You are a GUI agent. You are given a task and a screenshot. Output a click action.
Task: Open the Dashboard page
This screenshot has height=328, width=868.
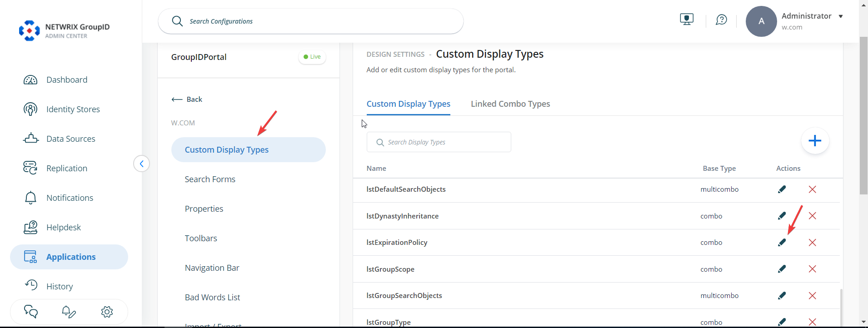[67, 80]
